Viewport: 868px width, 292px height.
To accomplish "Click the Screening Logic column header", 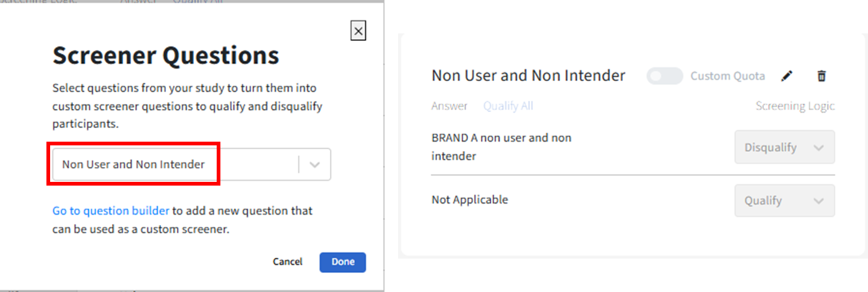I will coord(795,106).
